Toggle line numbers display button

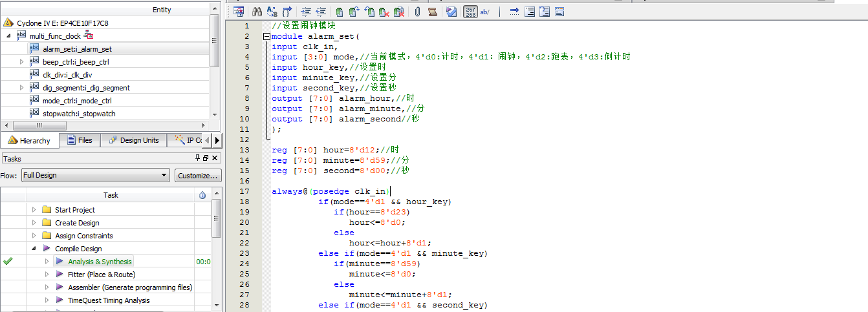pos(470,12)
